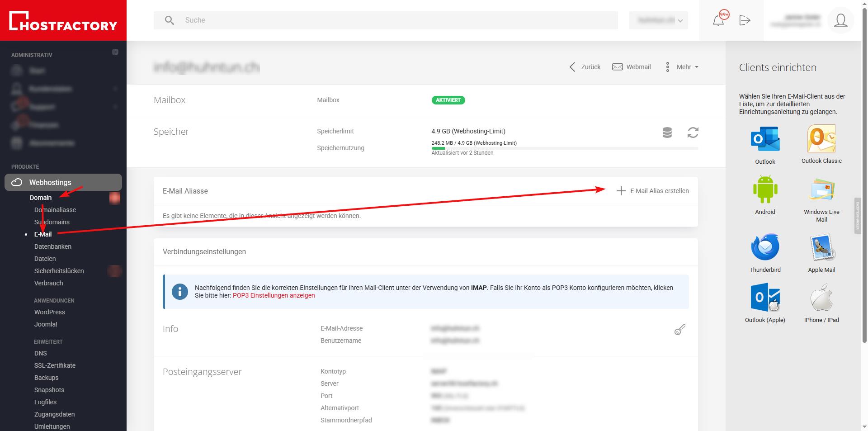868x431 pixels.
Task: Expand the Mehr dropdown menu
Action: [682, 67]
